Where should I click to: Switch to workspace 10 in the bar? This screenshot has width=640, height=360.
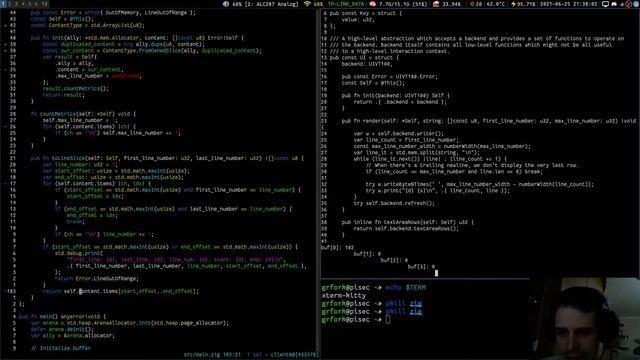[x=44, y=4]
